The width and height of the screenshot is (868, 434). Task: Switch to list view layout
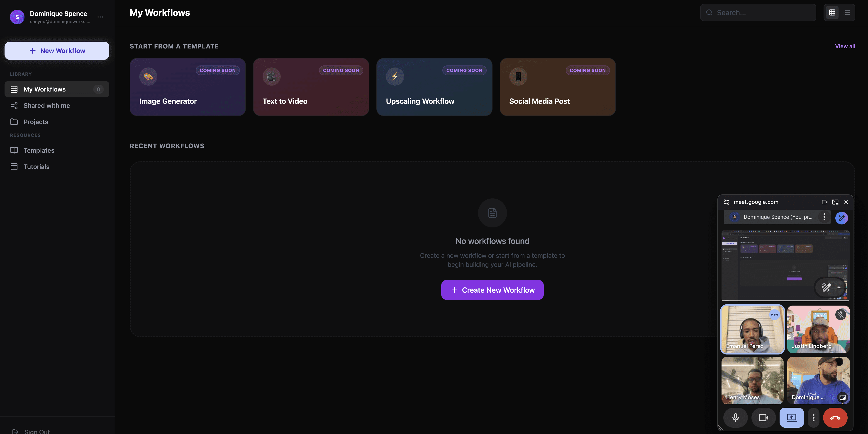[x=846, y=12]
